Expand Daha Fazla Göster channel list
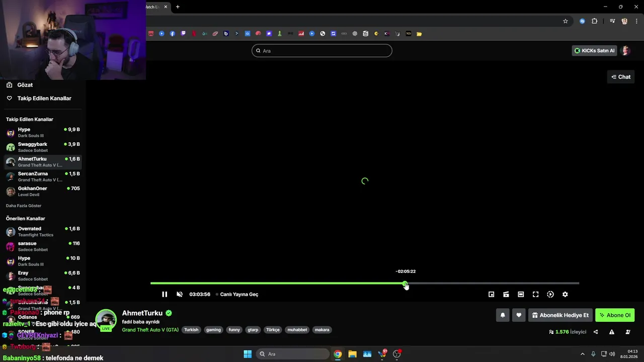 [24, 206]
